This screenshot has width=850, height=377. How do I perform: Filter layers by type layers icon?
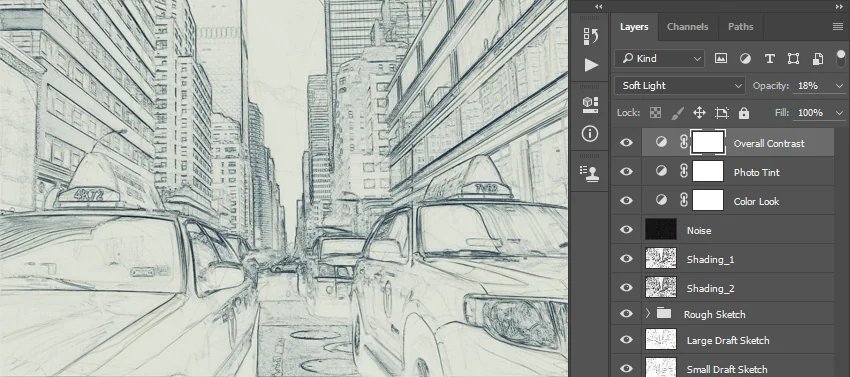coord(769,59)
